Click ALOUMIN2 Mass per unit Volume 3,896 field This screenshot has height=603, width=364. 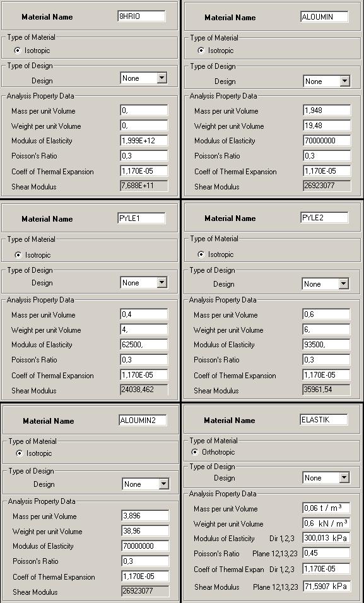(x=145, y=516)
